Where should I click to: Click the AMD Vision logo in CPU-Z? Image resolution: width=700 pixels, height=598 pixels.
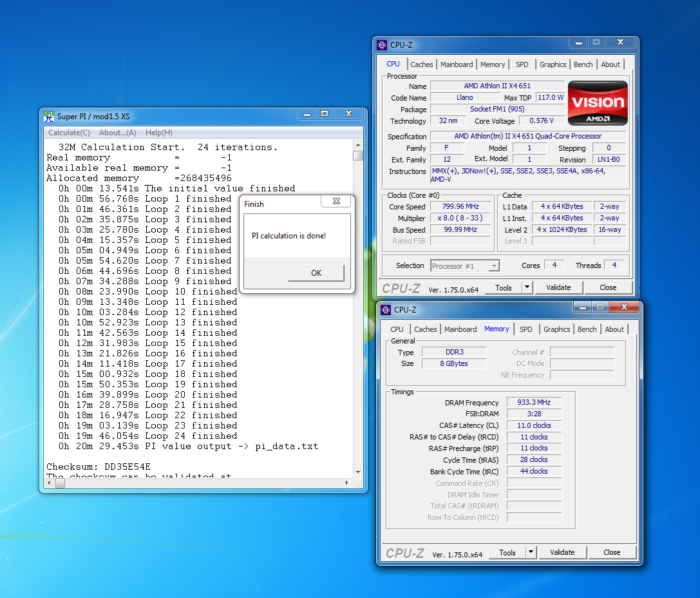(598, 102)
